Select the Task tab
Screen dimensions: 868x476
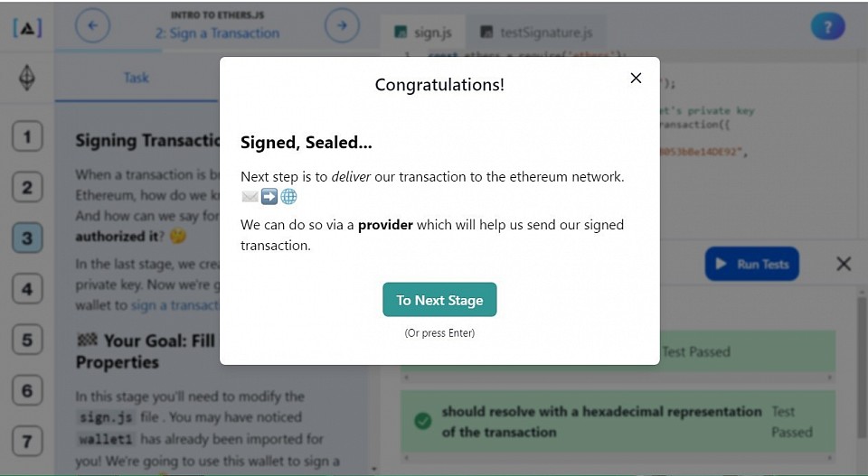[137, 78]
